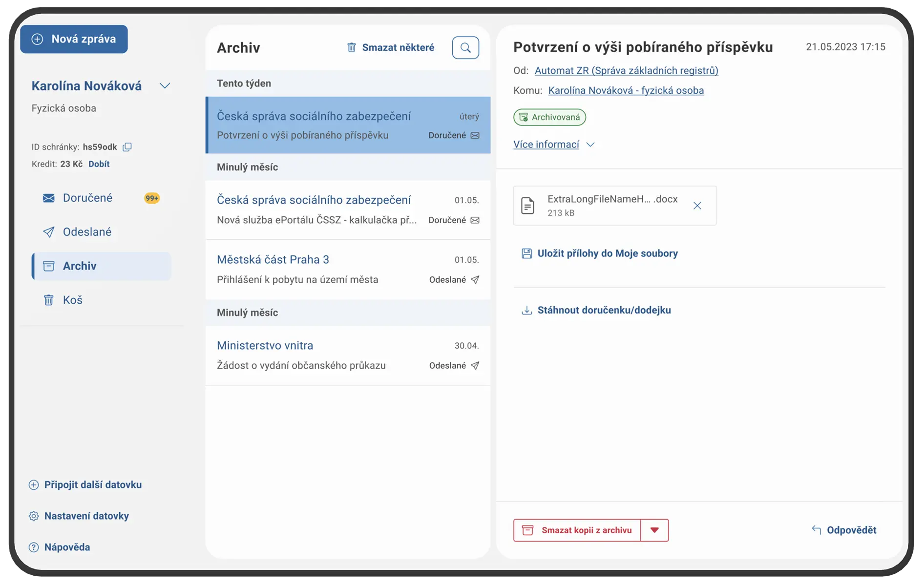Image resolution: width=924 pixels, height=586 pixels.
Task: Click the Dobít credit link
Action: tap(99, 164)
